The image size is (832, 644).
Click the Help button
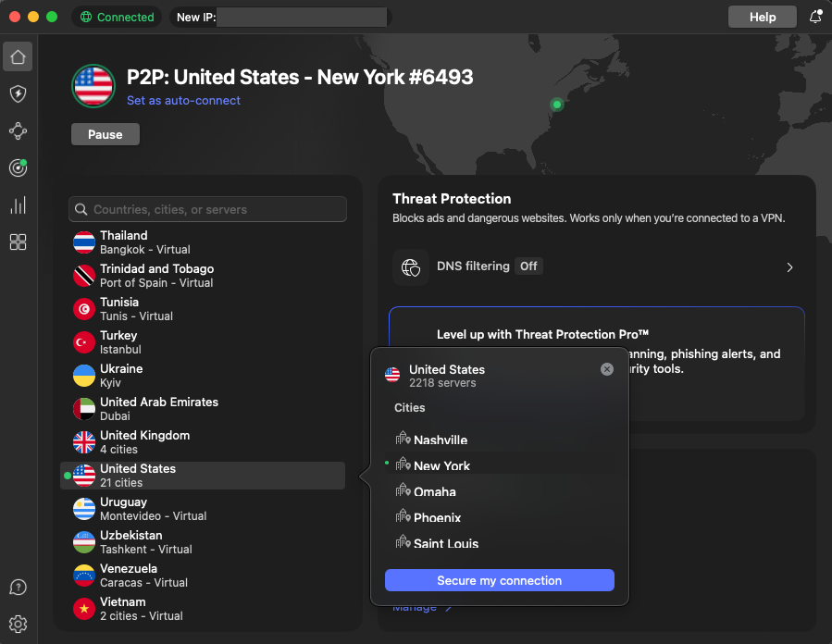tap(763, 17)
